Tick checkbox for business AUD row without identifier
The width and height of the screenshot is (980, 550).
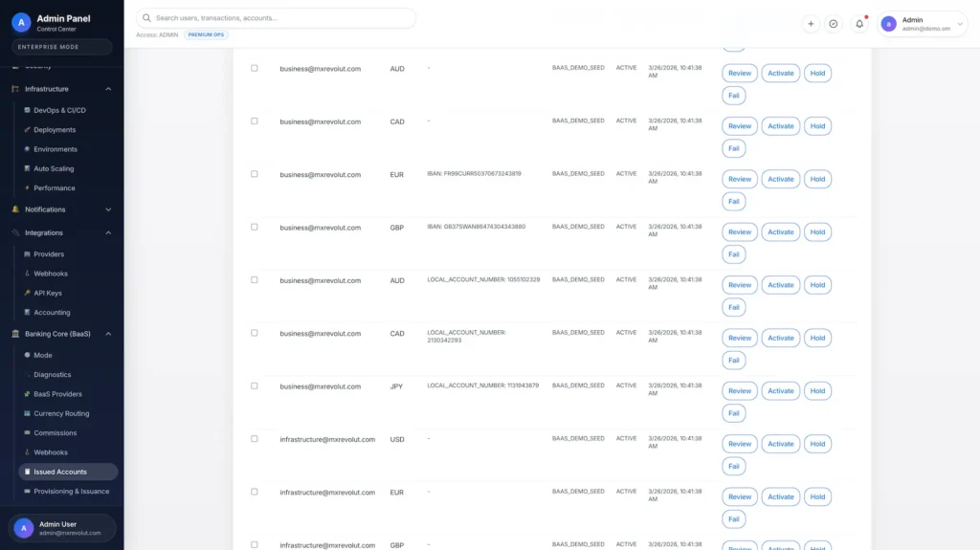[x=255, y=68]
